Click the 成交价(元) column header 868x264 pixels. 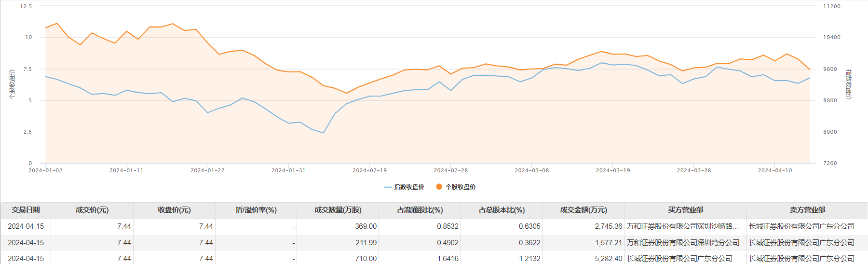92,210
